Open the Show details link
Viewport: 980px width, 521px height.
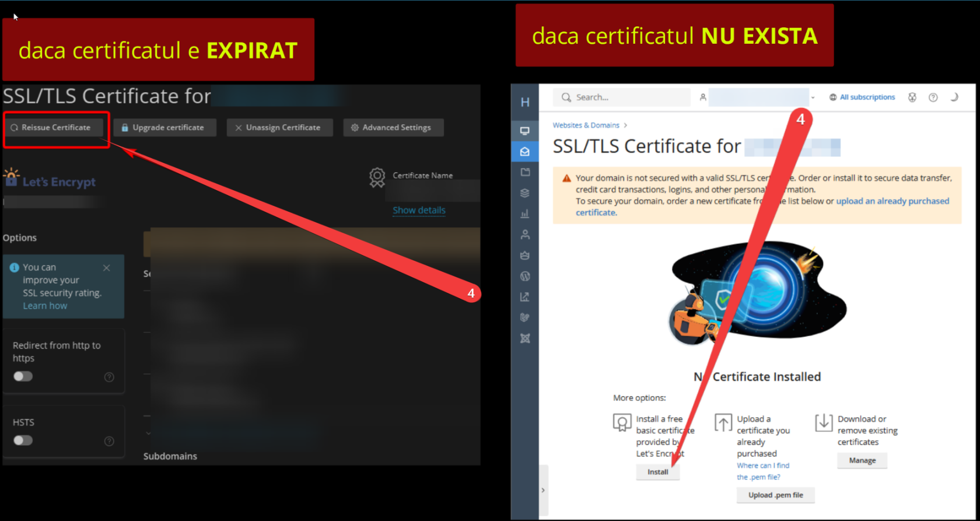419,210
